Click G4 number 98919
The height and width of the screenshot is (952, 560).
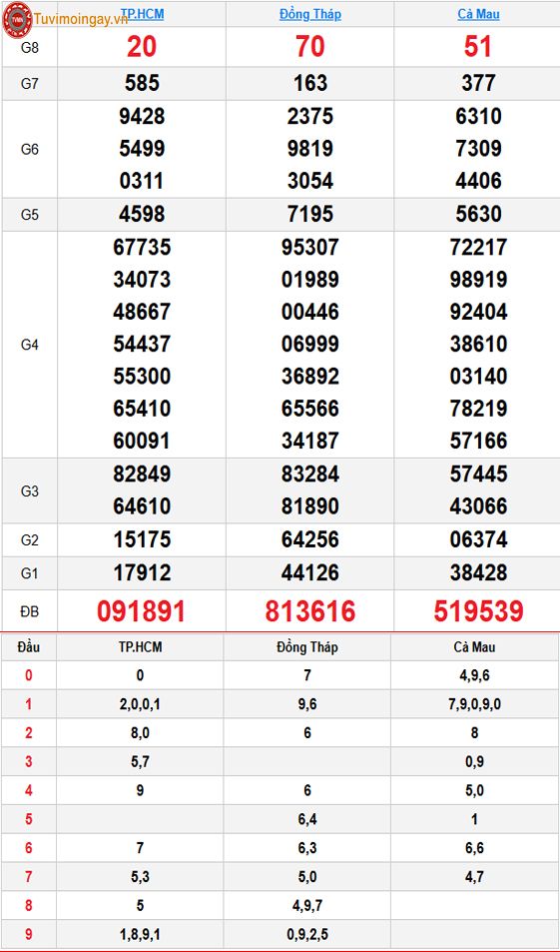tap(478, 280)
